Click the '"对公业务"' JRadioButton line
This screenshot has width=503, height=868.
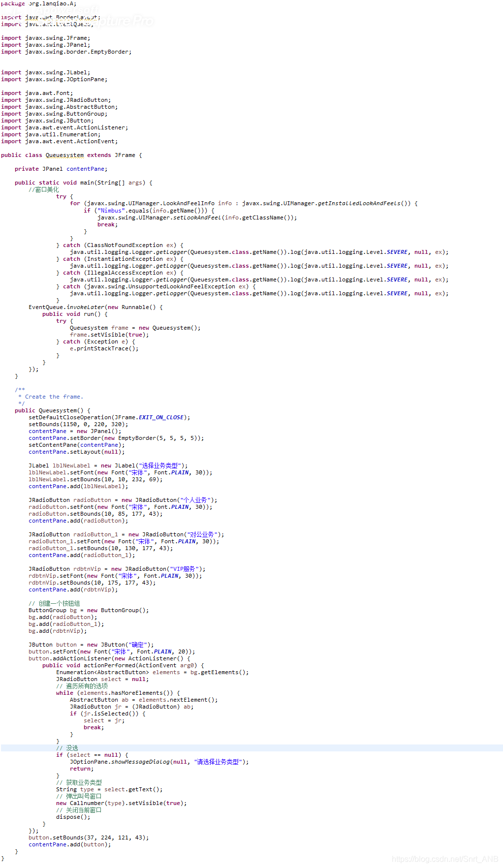click(126, 534)
